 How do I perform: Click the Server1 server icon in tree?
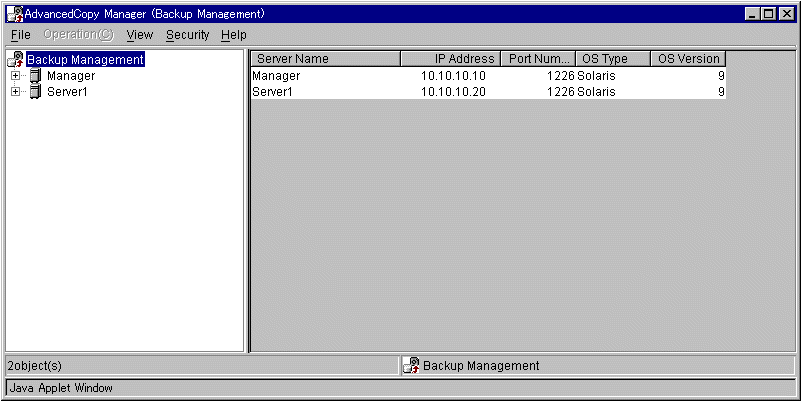click(x=35, y=92)
